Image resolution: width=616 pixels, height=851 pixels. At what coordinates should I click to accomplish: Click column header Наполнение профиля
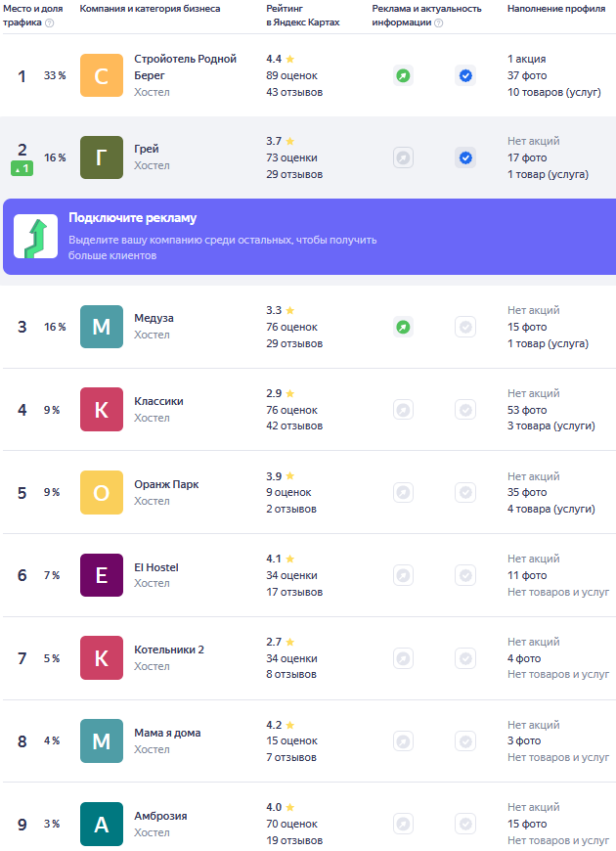(556, 9)
